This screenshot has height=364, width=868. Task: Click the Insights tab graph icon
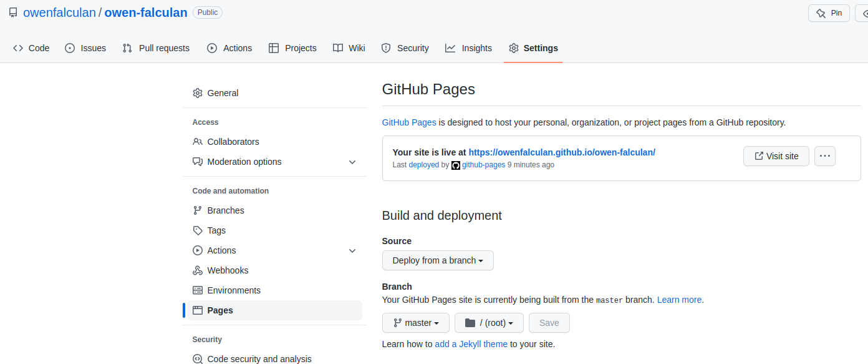pos(450,48)
